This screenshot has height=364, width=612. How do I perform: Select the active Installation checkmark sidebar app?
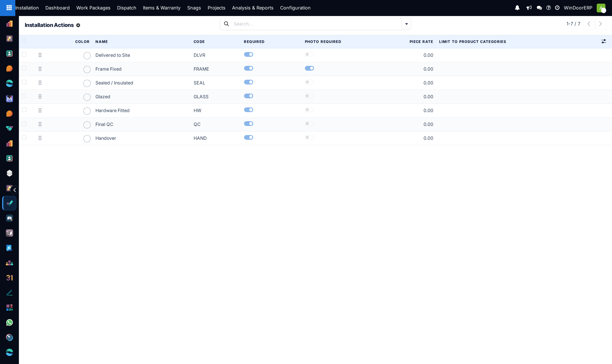(x=9, y=203)
